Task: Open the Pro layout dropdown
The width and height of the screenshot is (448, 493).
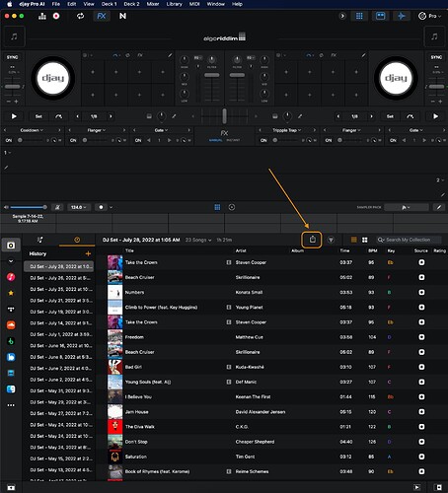Action: tap(429, 16)
